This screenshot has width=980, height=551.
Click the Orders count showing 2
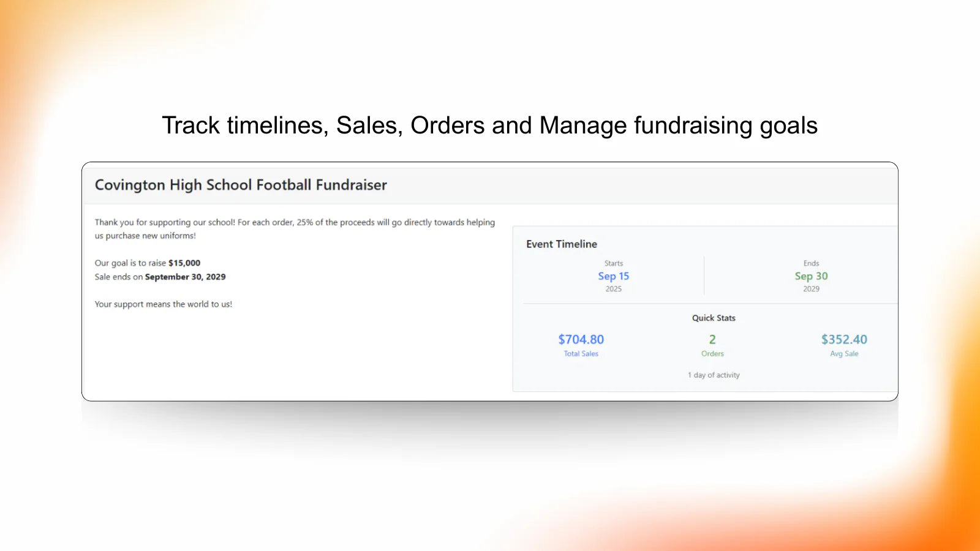(712, 339)
